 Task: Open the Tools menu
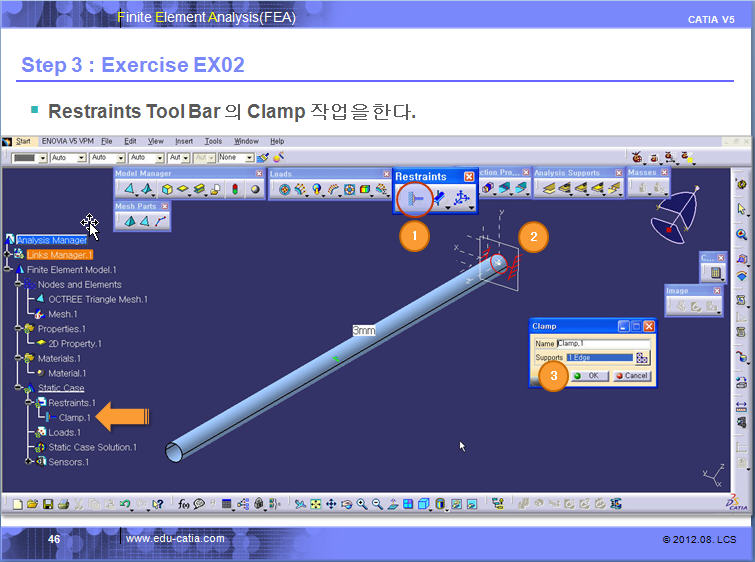pos(213,142)
